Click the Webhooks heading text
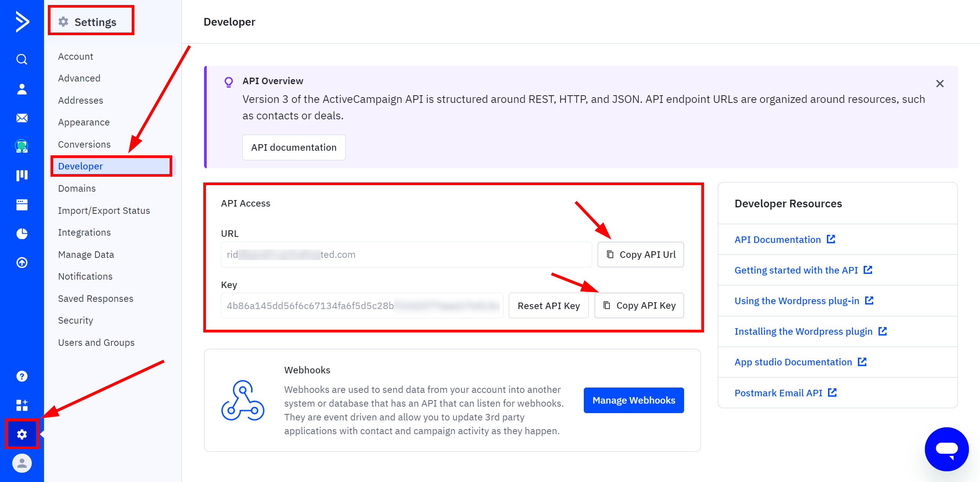The image size is (980, 482). click(x=307, y=370)
